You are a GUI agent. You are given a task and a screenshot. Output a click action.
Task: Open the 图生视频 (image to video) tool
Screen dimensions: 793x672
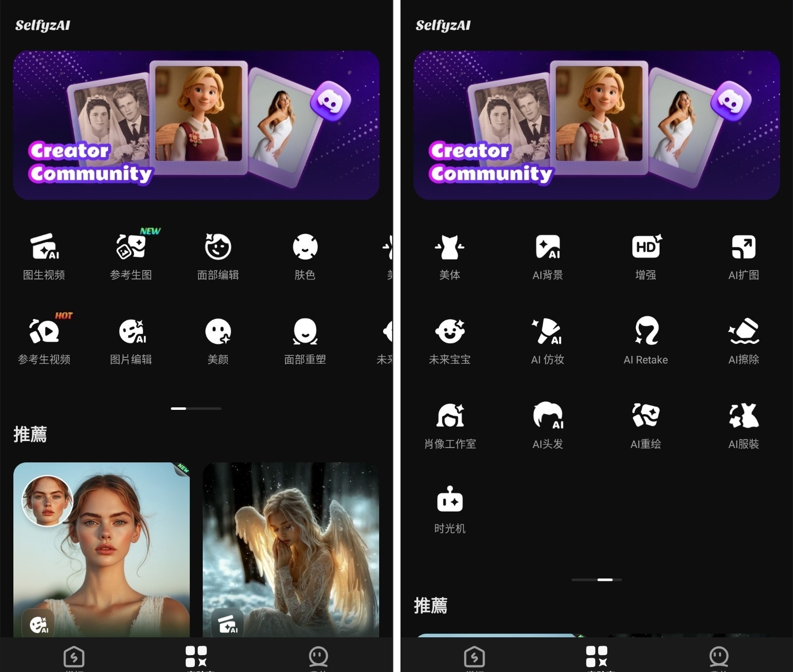click(45, 258)
